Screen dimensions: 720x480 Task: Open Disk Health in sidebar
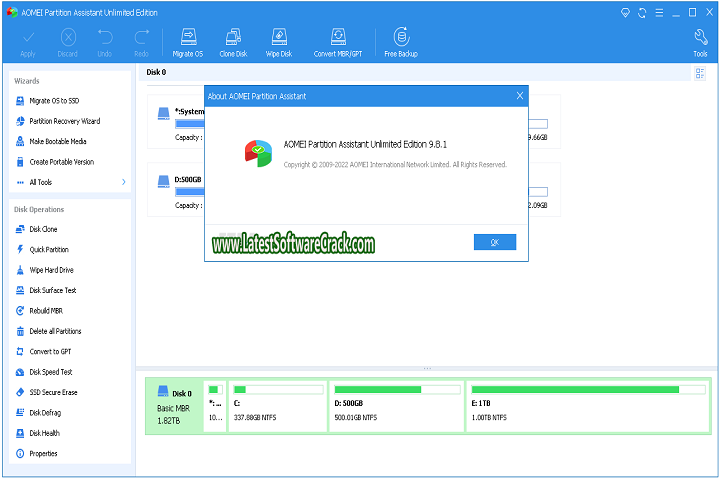(x=44, y=433)
